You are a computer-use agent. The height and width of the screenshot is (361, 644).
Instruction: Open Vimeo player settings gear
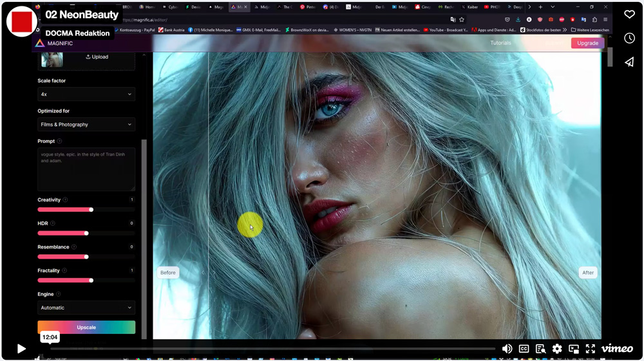(x=557, y=348)
